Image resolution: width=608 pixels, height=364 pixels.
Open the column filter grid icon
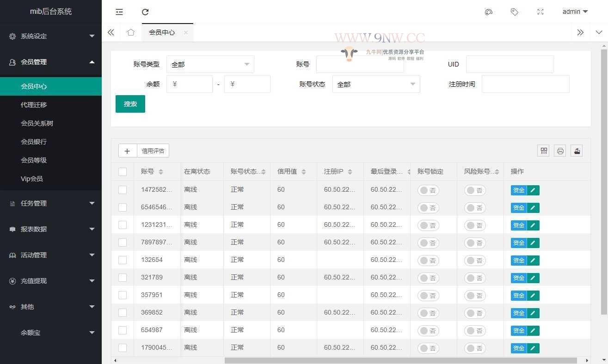(x=544, y=151)
